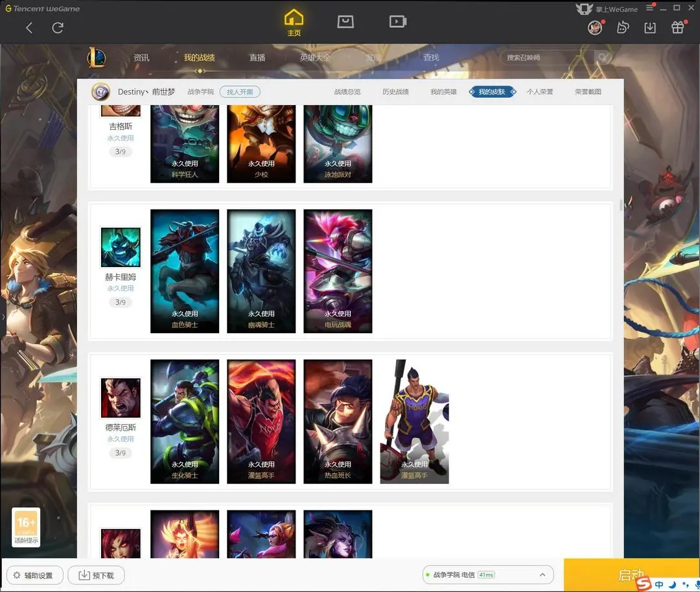Click the 赫卡里姆 champion portrait
This screenshot has height=592, width=700.
point(121,247)
